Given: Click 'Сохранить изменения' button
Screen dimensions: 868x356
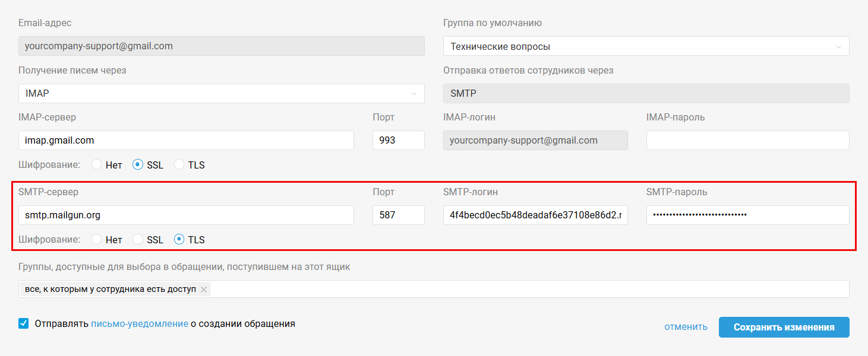Looking at the screenshot, I should (x=784, y=327).
